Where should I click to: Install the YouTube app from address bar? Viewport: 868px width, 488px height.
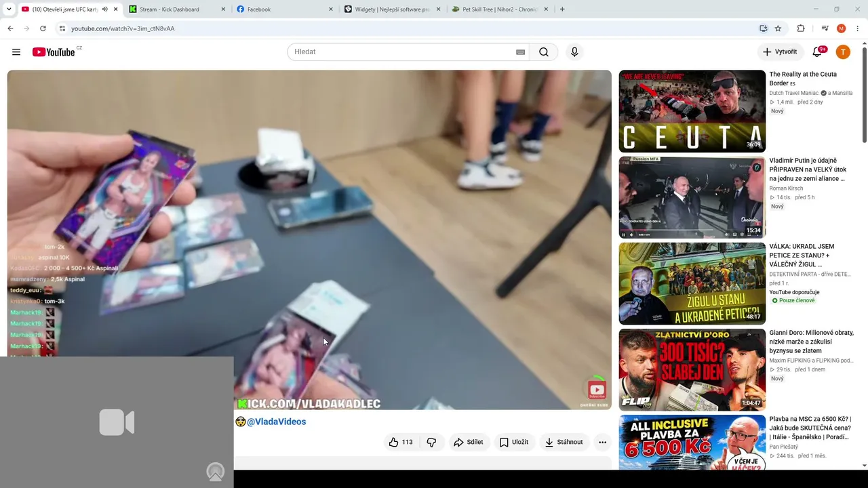(x=764, y=28)
